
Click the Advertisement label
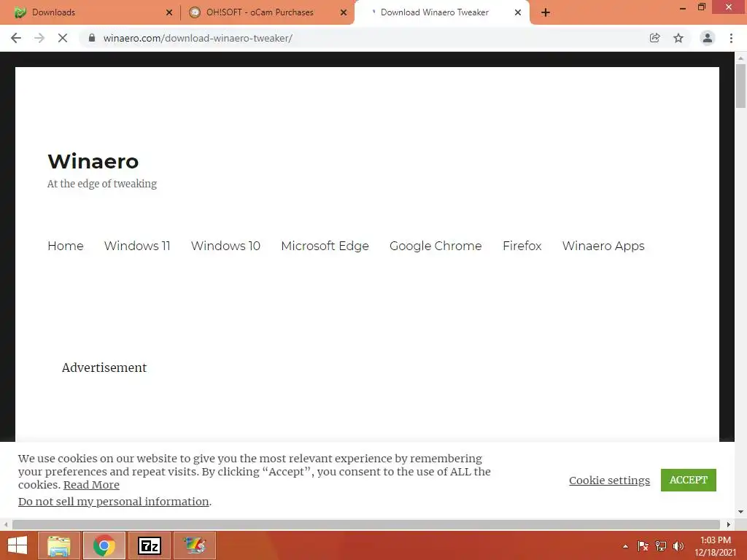(x=104, y=367)
